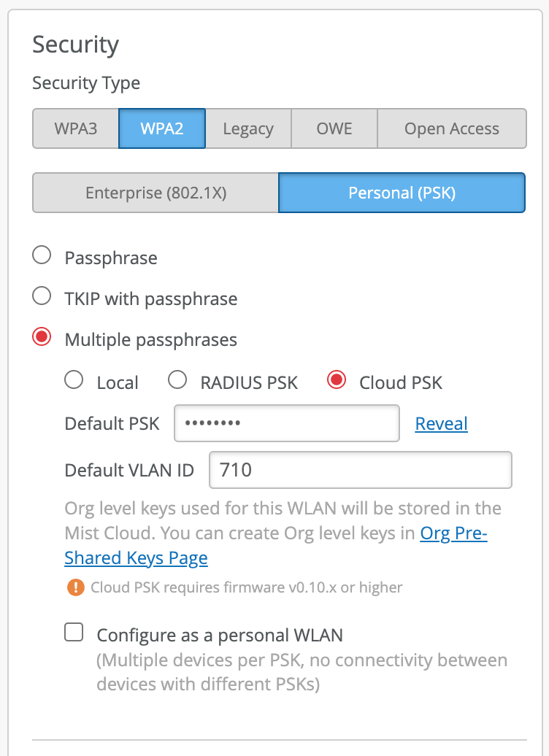Select Personal (PSK) mode
This screenshot has height=756, width=549.
[x=402, y=193]
